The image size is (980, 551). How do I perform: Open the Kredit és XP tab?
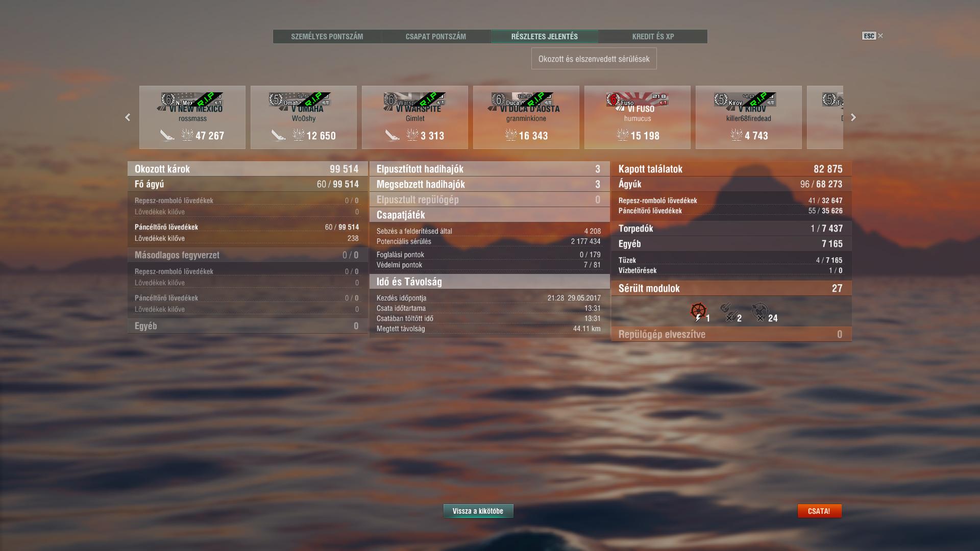(x=653, y=37)
